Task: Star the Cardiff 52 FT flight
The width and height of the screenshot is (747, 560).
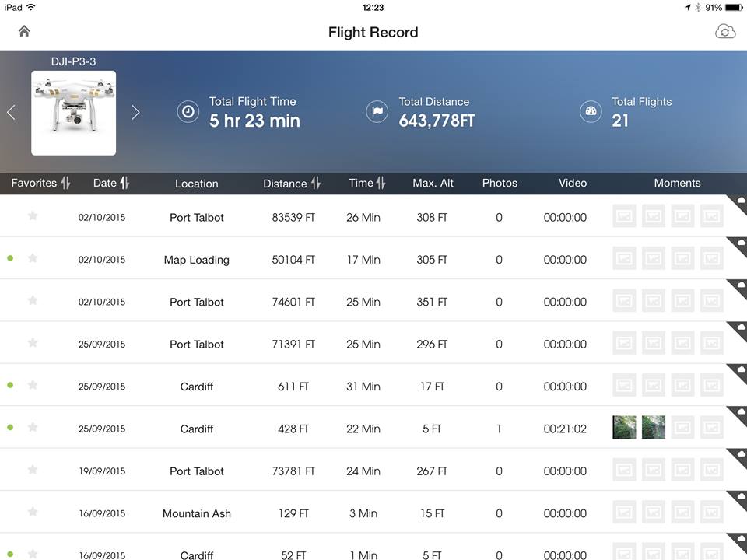Action: click(x=33, y=554)
